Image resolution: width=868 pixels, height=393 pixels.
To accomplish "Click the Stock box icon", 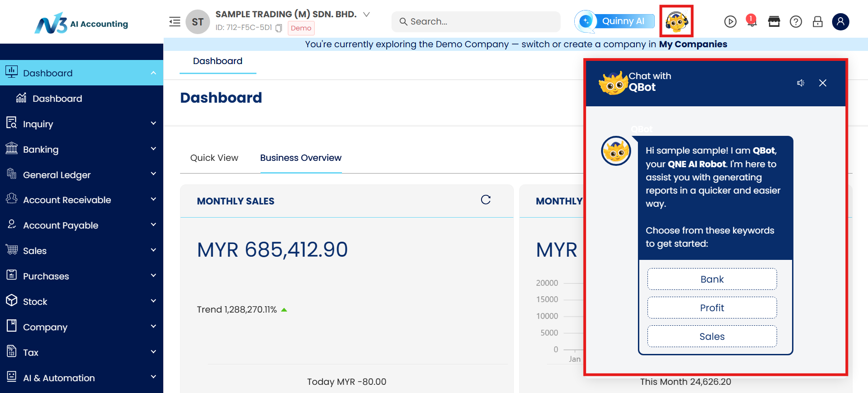I will tap(11, 300).
